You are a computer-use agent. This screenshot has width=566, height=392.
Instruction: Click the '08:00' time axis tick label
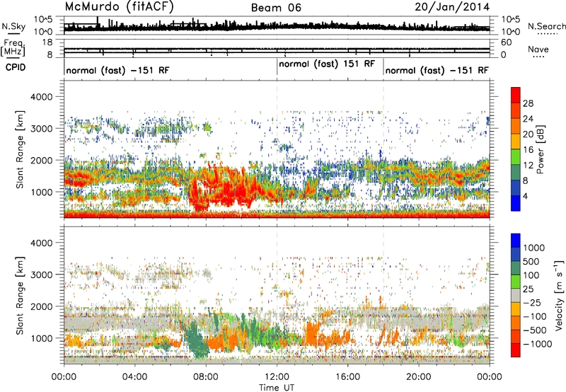tap(206, 377)
